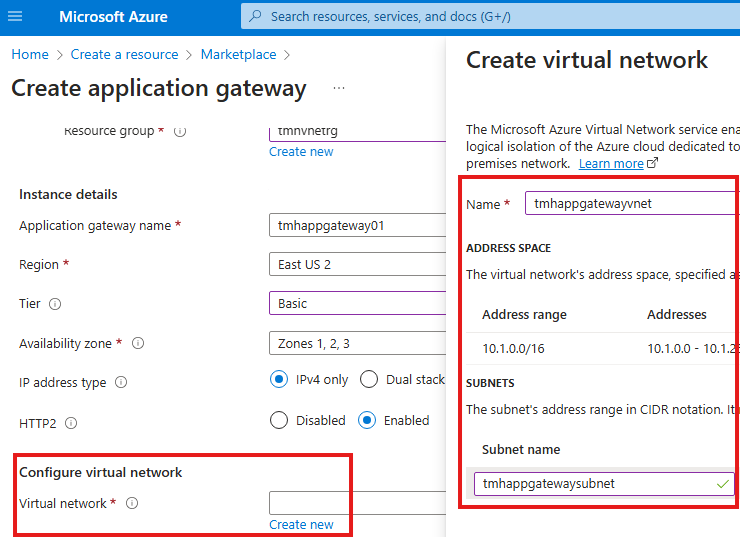
Task: Click Create new under Virtual network
Action: pyautogui.click(x=301, y=524)
